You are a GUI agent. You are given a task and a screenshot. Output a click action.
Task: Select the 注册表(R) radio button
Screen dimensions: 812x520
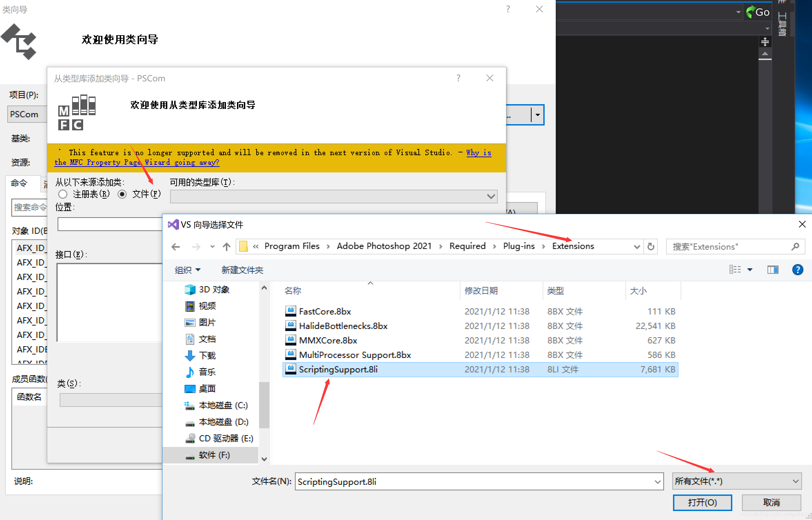tap(63, 194)
